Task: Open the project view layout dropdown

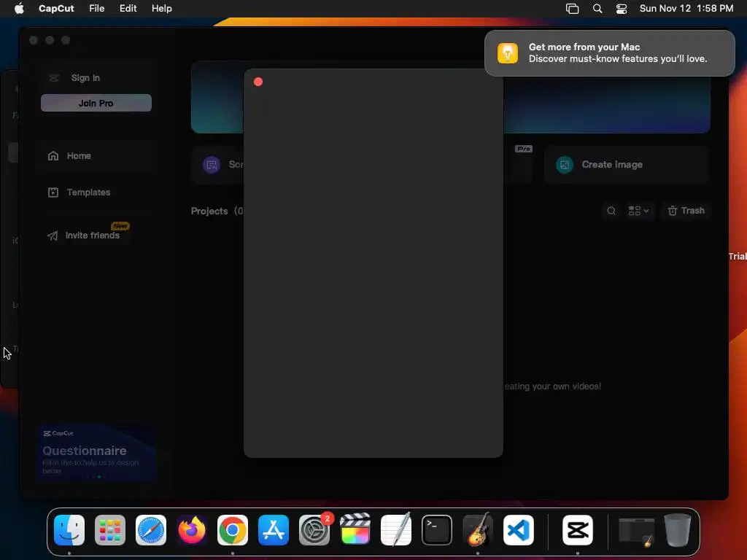Action: point(638,211)
